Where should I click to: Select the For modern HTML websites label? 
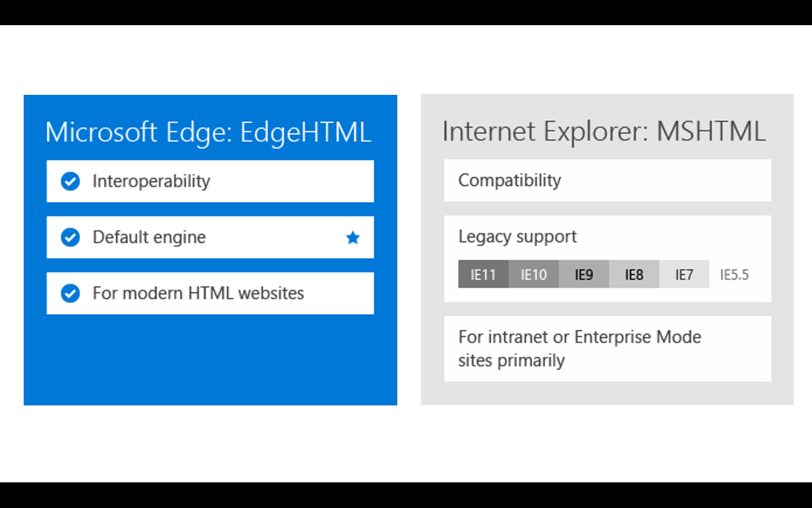tap(198, 293)
